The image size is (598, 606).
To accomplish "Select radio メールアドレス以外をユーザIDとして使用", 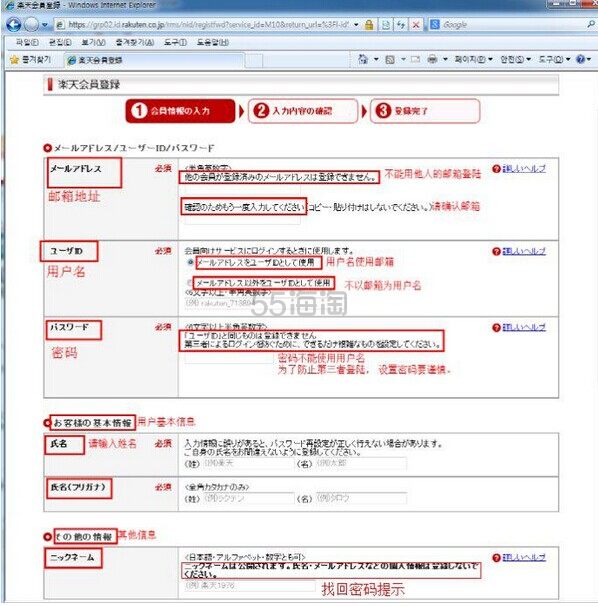I will click(x=189, y=283).
